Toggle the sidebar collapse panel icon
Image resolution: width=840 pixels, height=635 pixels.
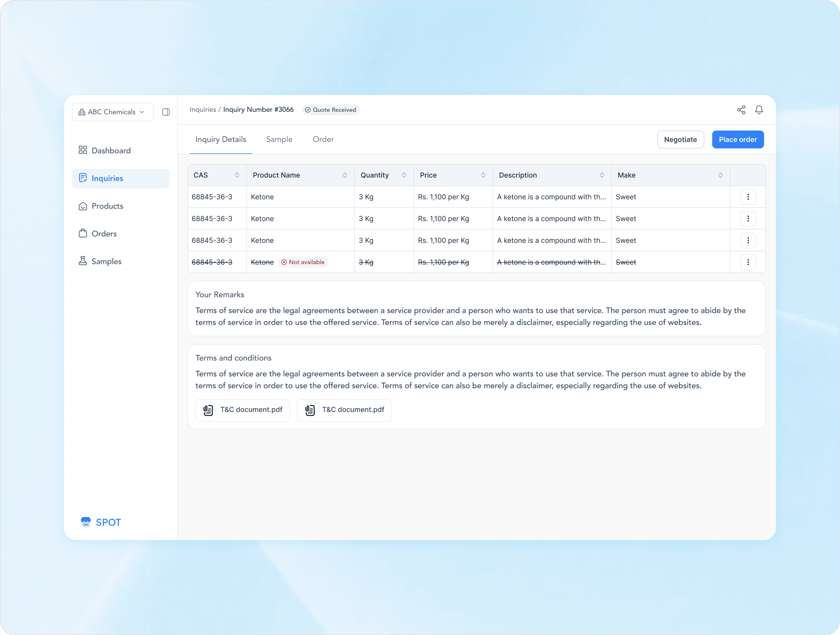166,112
